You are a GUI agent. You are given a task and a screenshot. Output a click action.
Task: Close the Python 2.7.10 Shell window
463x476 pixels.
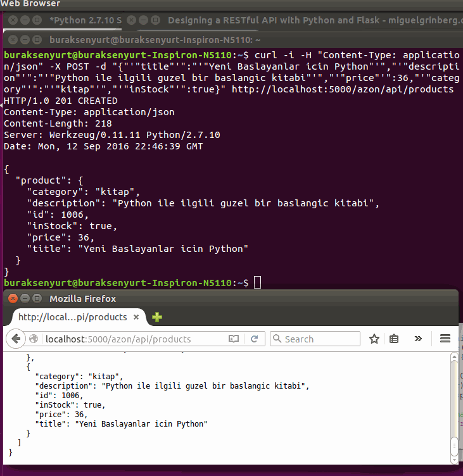coord(13,20)
